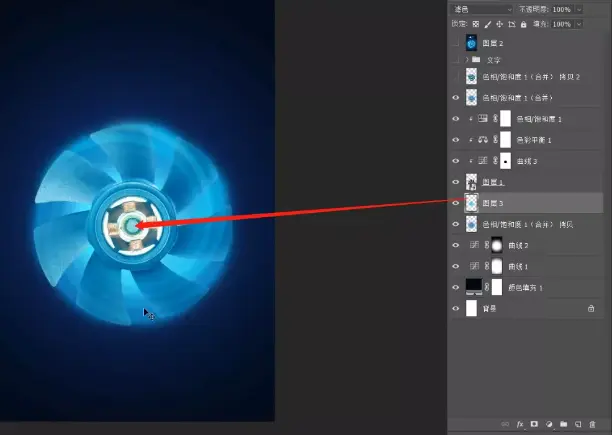This screenshot has width=612, height=435.
Task: Open the blend mode dropdown
Action: (482, 9)
